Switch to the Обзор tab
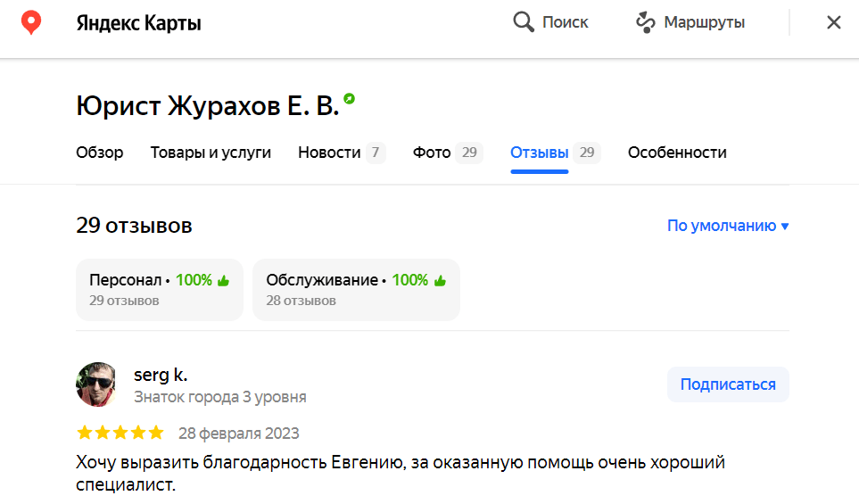The image size is (859, 504). 100,153
